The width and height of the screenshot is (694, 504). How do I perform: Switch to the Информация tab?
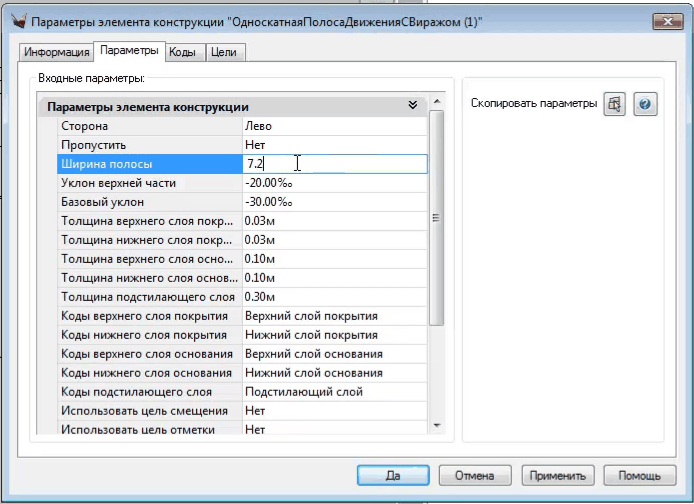point(56,52)
